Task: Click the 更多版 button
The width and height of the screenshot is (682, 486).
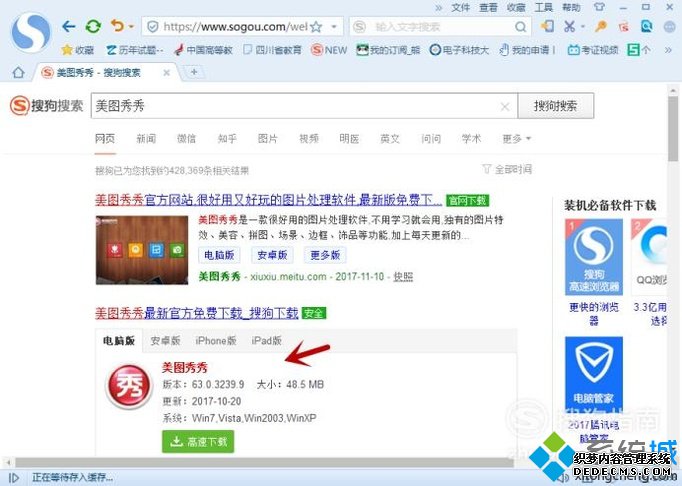Action: click(325, 255)
